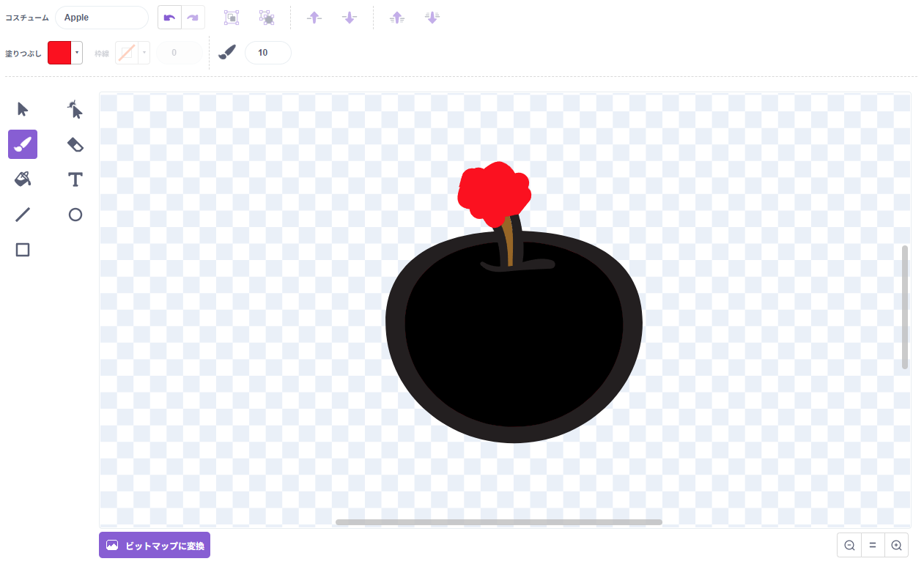Select the Reshape tool
Screen dimensions: 924x564
[x=75, y=109]
